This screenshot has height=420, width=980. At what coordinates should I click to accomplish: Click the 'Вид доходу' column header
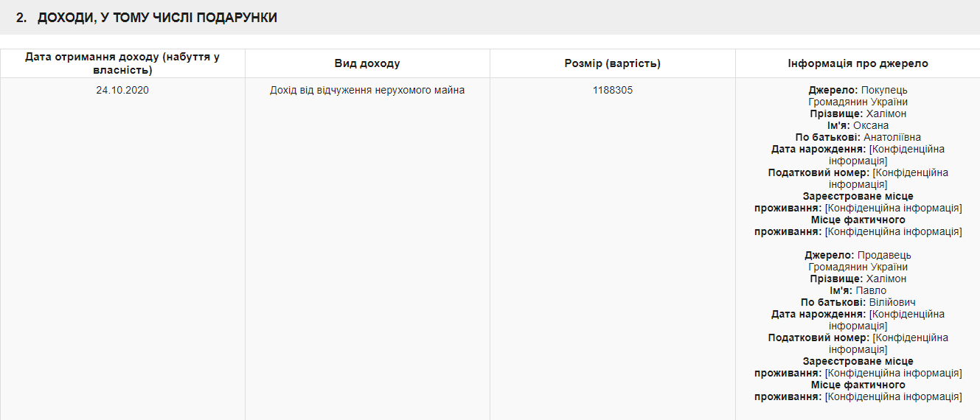(367, 63)
